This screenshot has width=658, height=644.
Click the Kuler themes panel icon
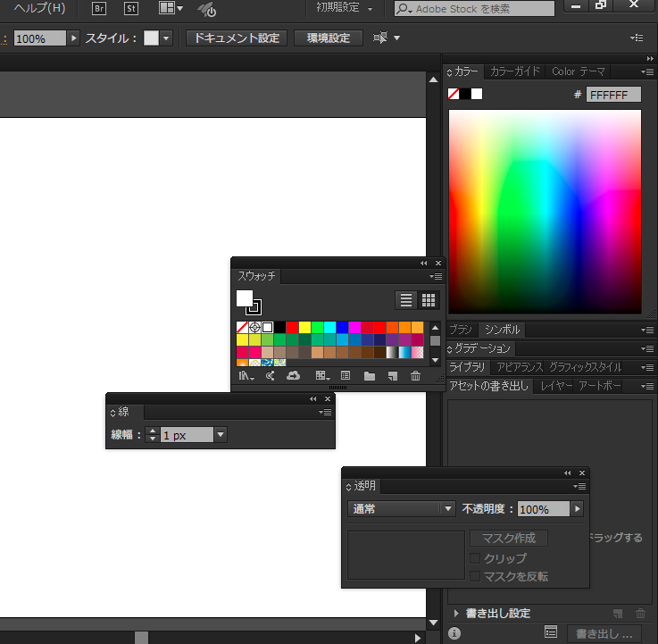coord(271,376)
